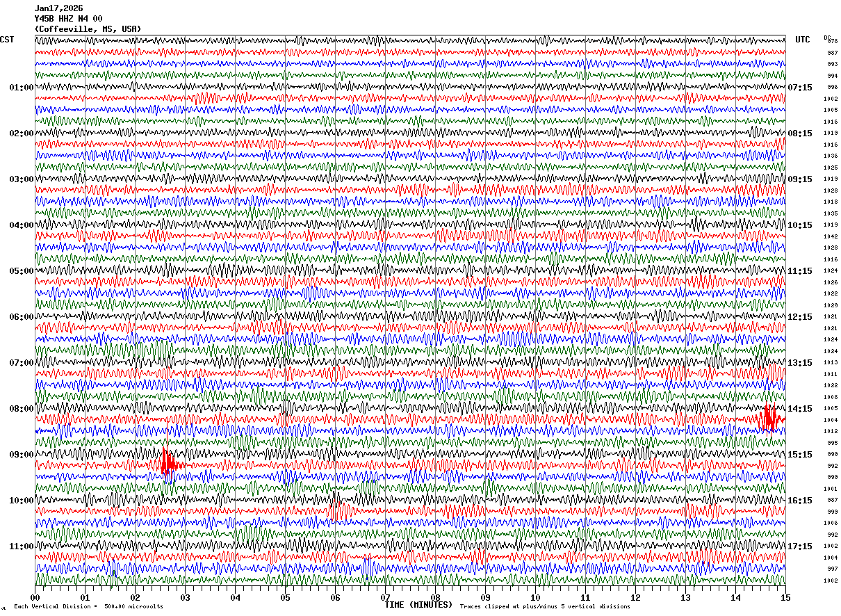Click the TIME (MINUTES) axis title

[x=418, y=605]
